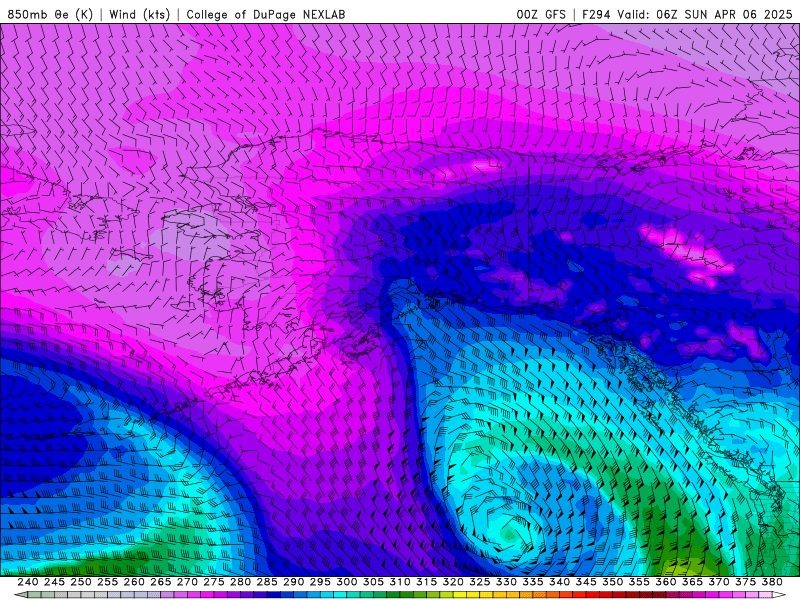The width and height of the screenshot is (800, 600).
Task: Click the 370 colorbar value
Action: point(718,582)
